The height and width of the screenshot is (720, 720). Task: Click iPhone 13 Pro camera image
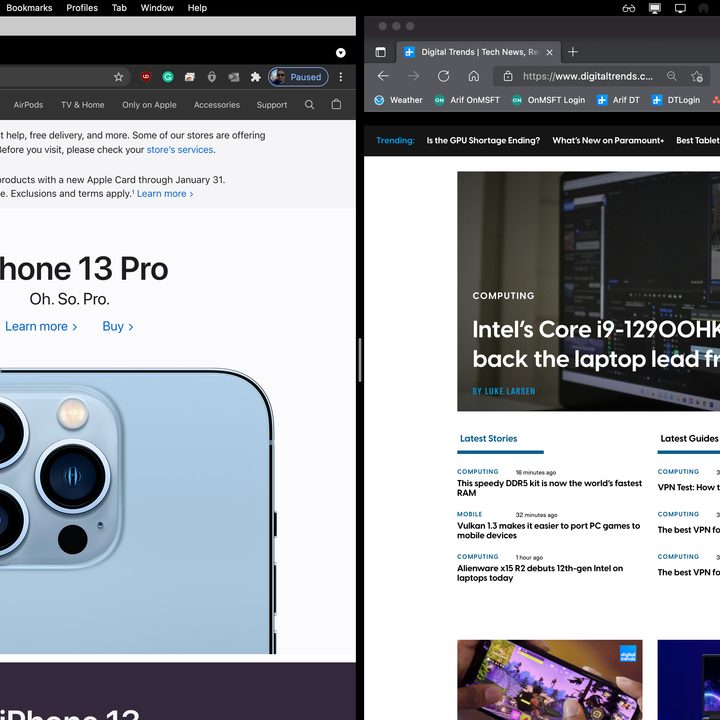(x=138, y=511)
